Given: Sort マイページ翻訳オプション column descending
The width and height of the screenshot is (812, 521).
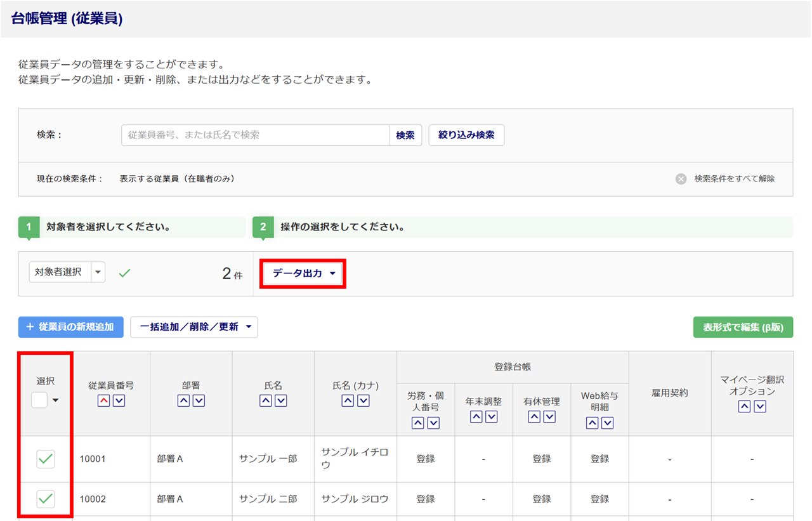Looking at the screenshot, I should click(760, 406).
